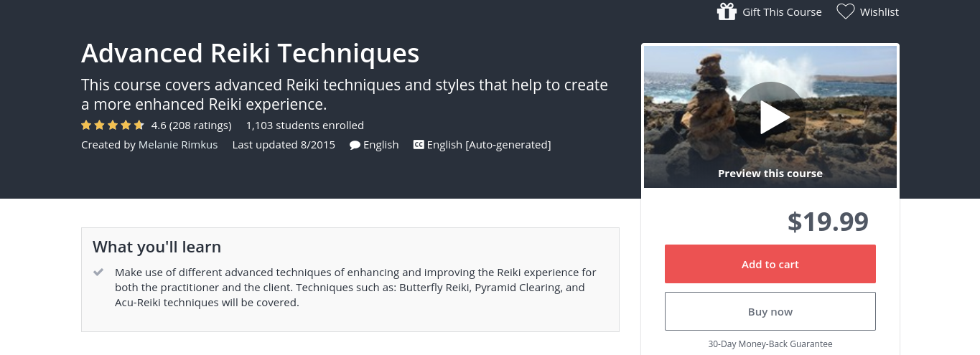Click the 4.6 (208 ratings) text
Image resolution: width=980 pixels, height=355 pixels.
191,126
